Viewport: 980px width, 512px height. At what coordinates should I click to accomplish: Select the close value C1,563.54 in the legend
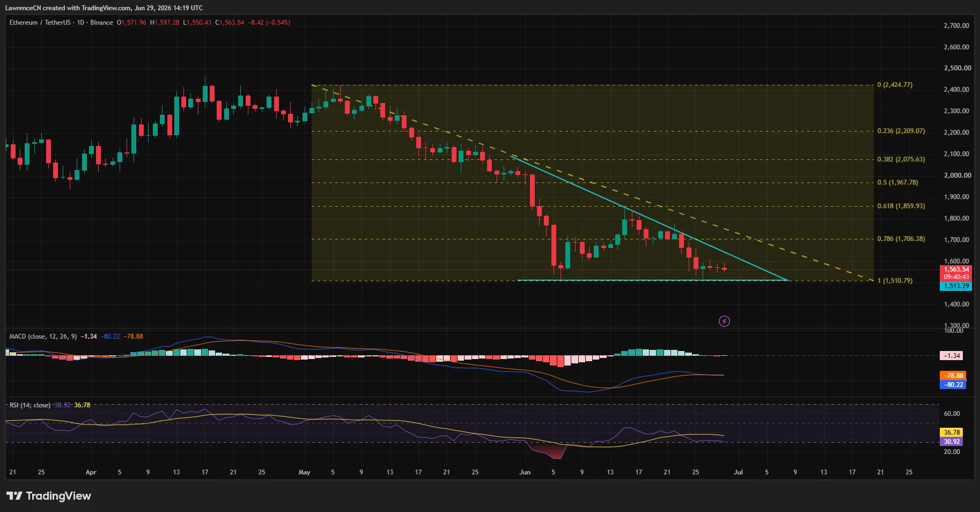point(230,23)
